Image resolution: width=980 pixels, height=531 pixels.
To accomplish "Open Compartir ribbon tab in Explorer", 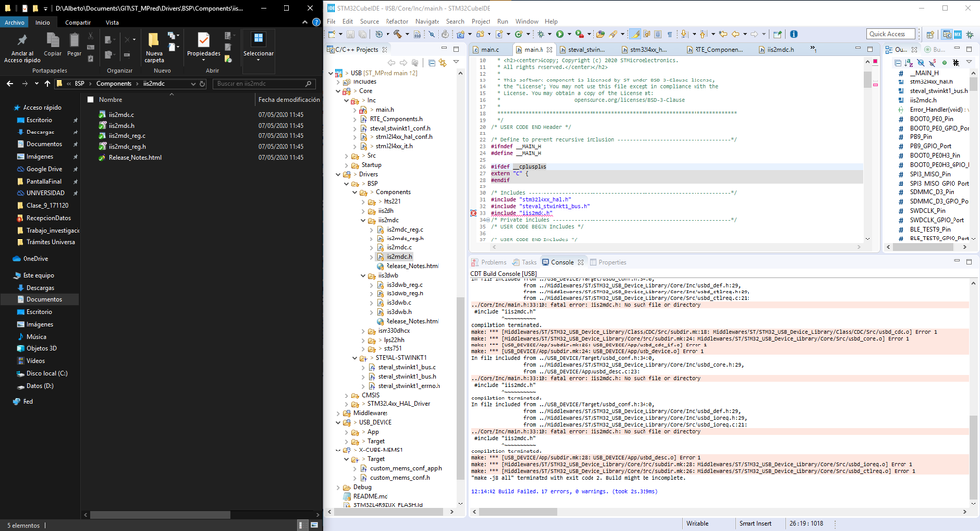I will point(77,22).
